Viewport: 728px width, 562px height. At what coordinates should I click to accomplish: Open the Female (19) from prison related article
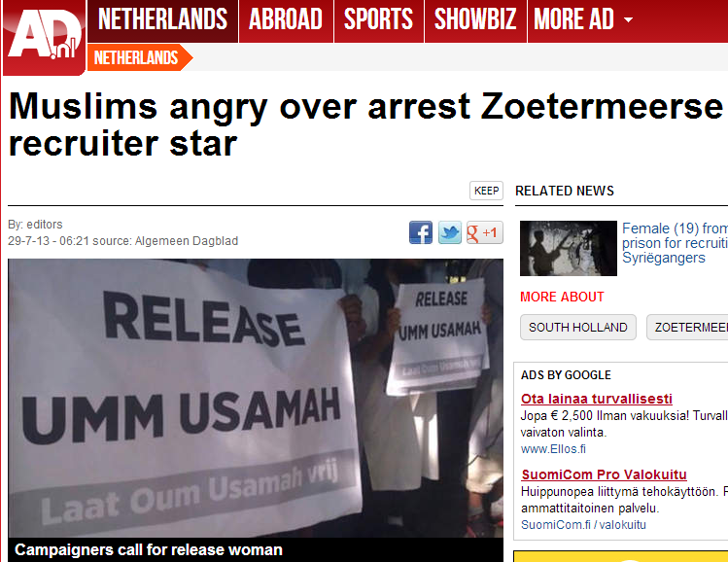point(675,243)
